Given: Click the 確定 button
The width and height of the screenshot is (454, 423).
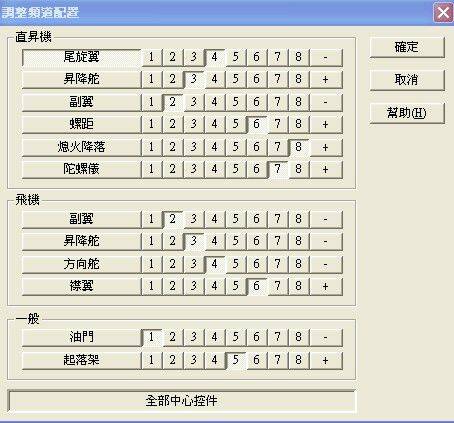Looking at the screenshot, I should [x=407, y=47].
